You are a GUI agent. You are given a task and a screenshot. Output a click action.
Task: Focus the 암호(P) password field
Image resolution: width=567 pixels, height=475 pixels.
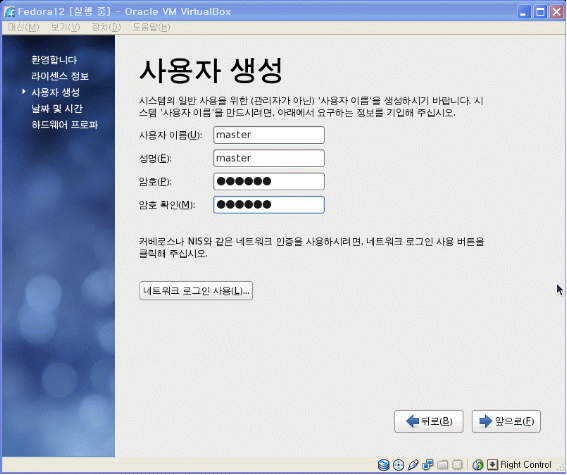[269, 181]
